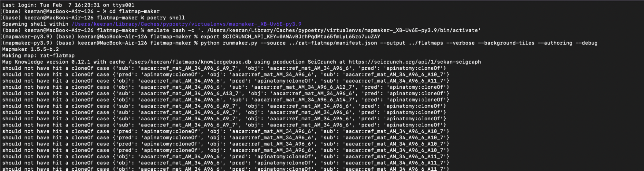Click the scicrunch.org API URL
The width and height of the screenshot is (644, 171).
[415, 62]
